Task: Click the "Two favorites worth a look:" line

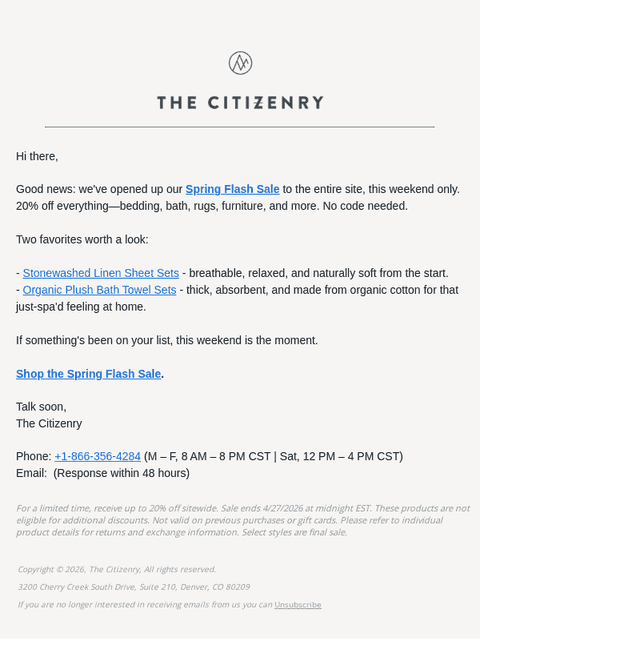Action: 82,240
